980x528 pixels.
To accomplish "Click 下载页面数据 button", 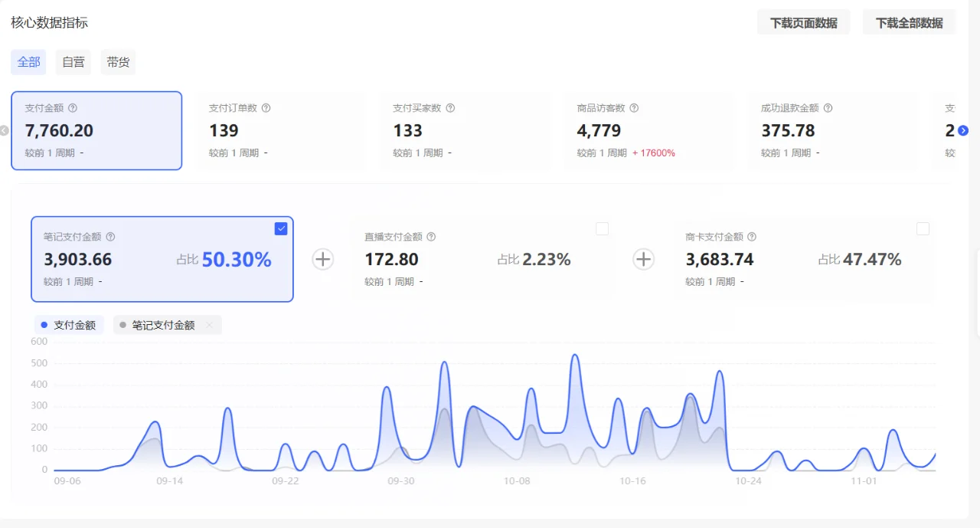I will pyautogui.click(x=804, y=22).
